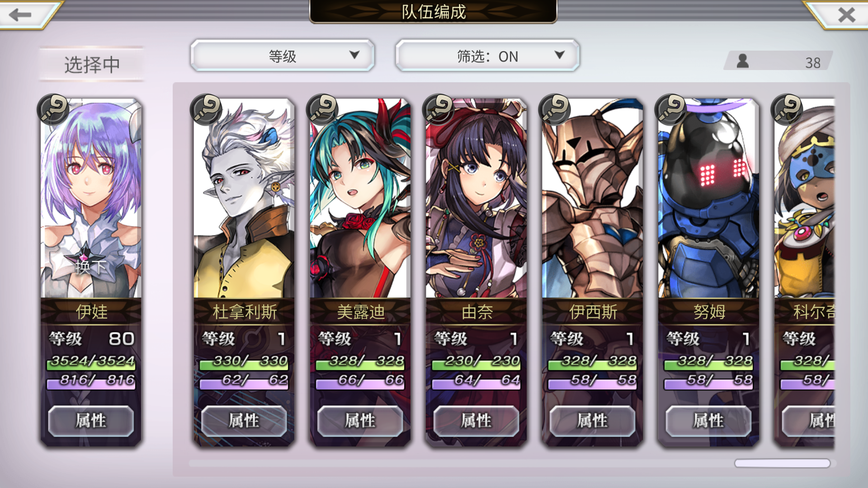Click the key icon on 伊娃 card
The height and width of the screenshot is (488, 868).
53,109
